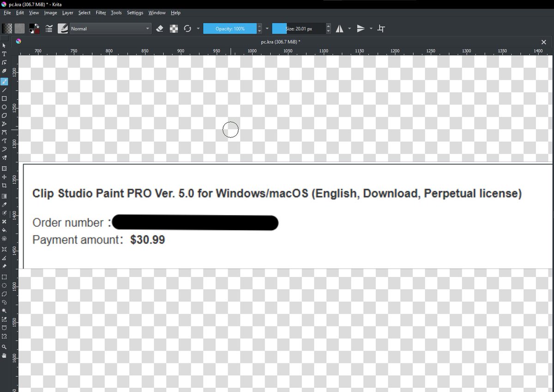Viewport: 554px width, 392px height.
Task: Select the Freehand Brush tool
Action: [x=4, y=82]
